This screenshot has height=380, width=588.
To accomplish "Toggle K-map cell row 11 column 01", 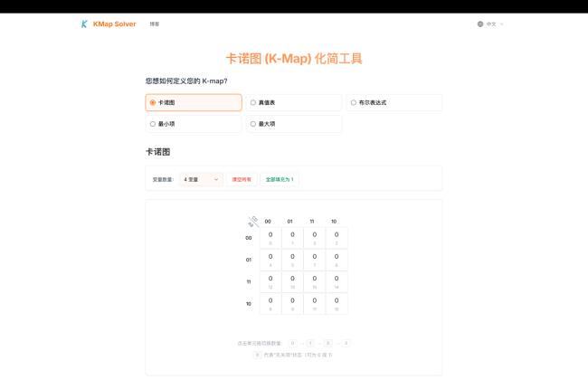I will [292, 281].
